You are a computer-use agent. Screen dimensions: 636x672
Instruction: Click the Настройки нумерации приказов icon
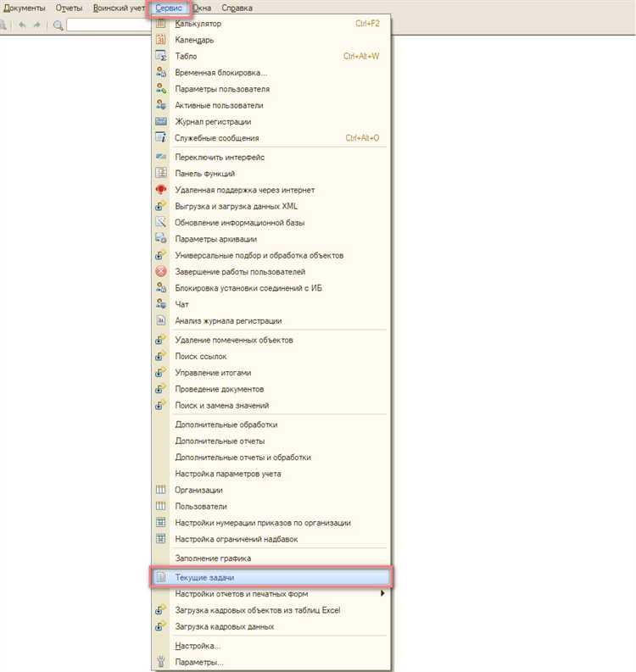coord(160,522)
